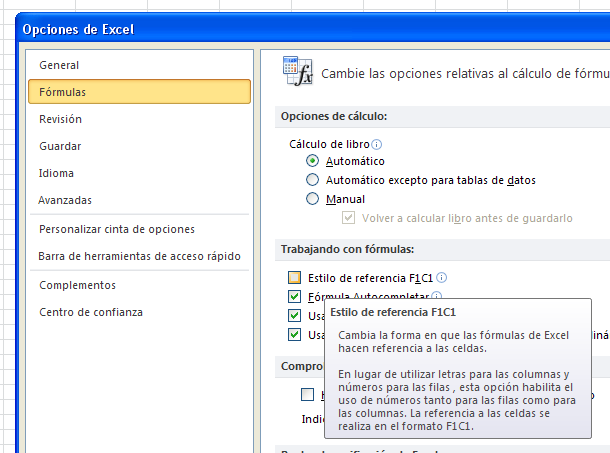
Task: Uncheck the Fórmula Autocompletar checkbox
Action: coord(294,297)
